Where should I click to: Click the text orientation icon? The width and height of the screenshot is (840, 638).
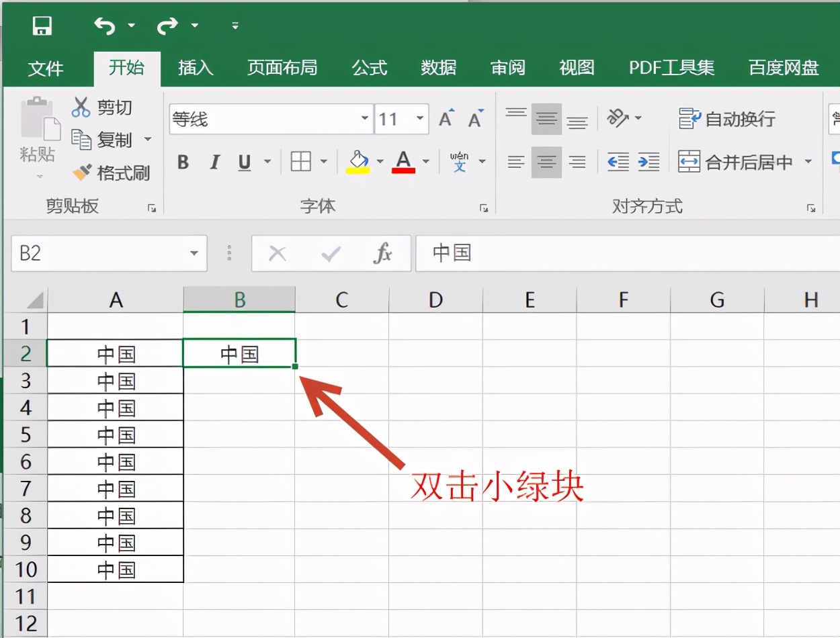618,118
